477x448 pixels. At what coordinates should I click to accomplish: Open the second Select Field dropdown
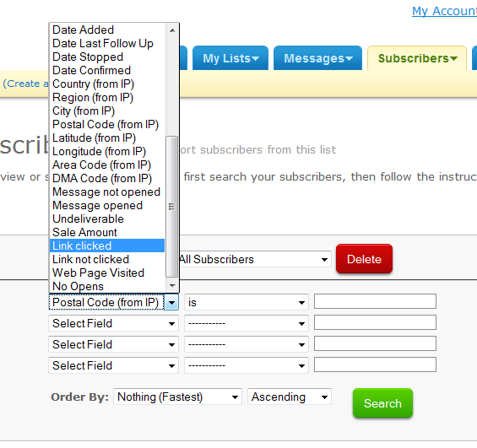[x=113, y=344]
